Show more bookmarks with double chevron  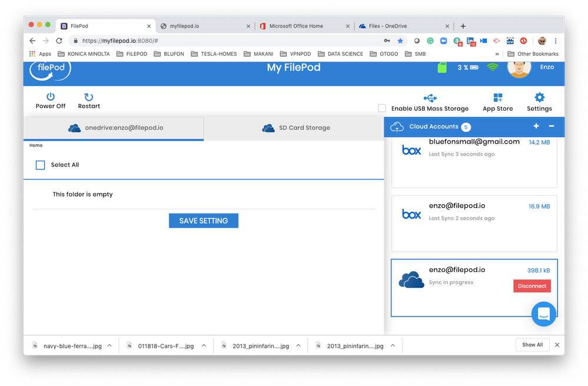(x=497, y=54)
